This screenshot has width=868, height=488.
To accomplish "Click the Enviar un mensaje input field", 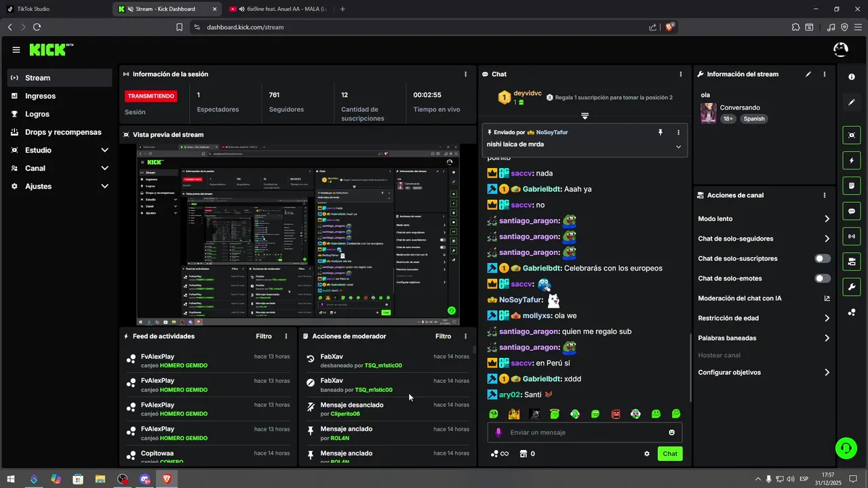I will click(585, 432).
